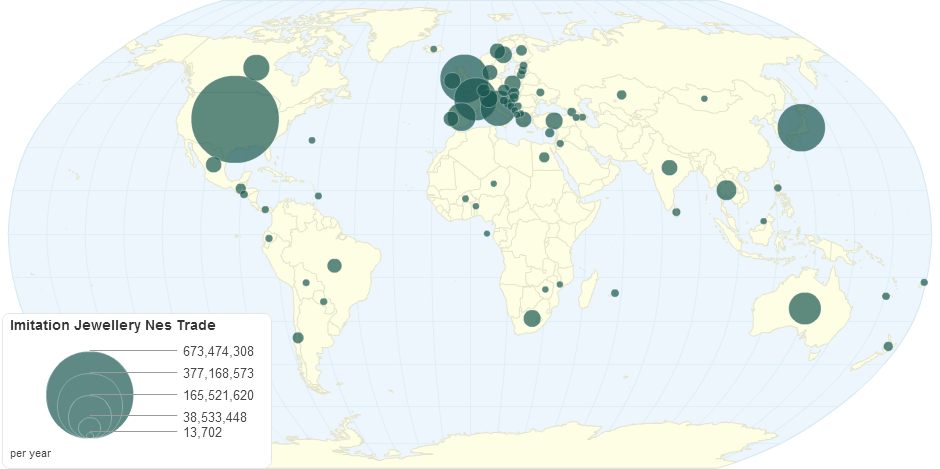Click the bubble over Mexico

(x=213, y=165)
